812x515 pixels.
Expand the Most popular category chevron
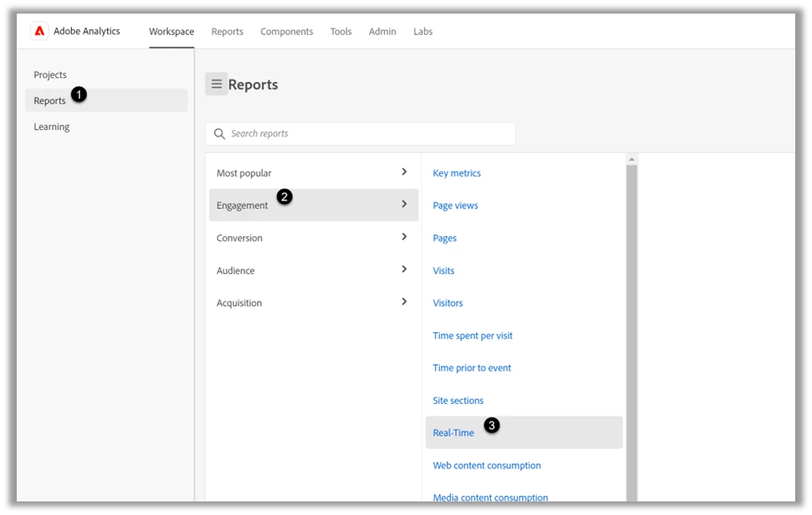pyautogui.click(x=405, y=172)
